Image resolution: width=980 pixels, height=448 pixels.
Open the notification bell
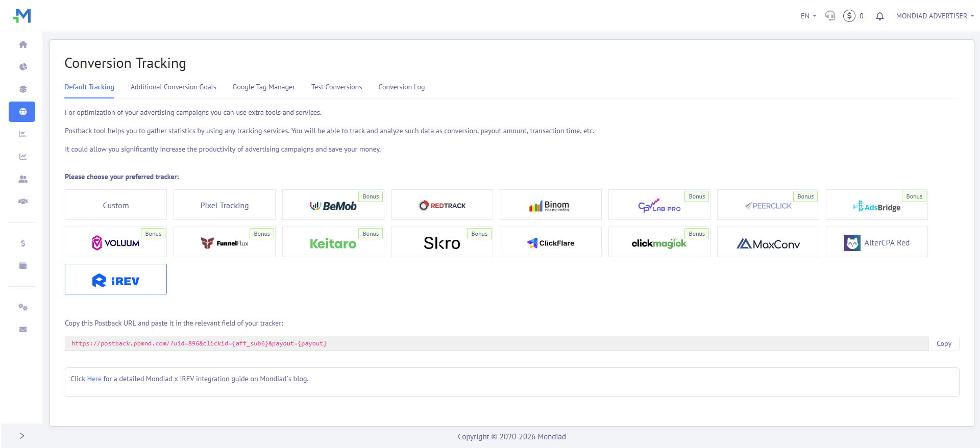(x=879, y=16)
